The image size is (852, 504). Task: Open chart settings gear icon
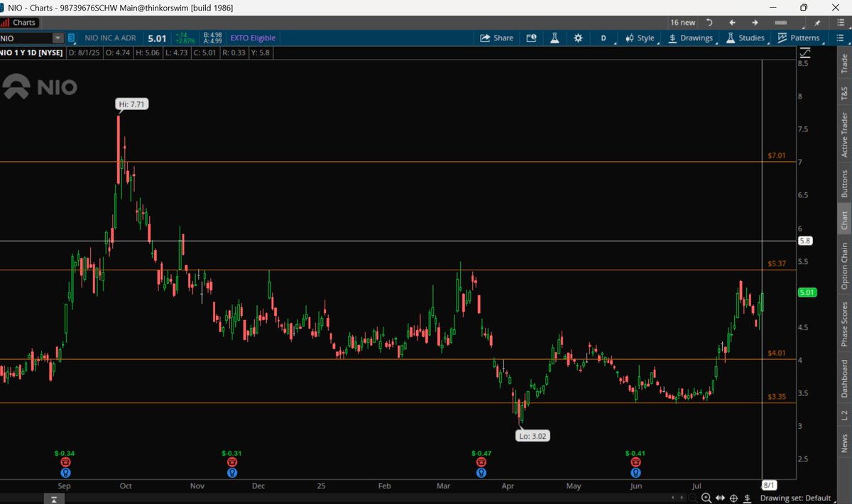pos(579,38)
